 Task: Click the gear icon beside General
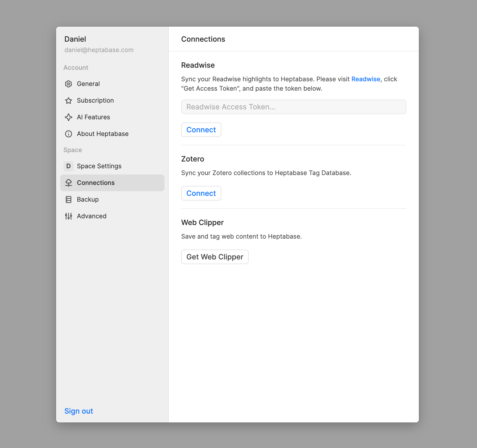click(x=69, y=84)
